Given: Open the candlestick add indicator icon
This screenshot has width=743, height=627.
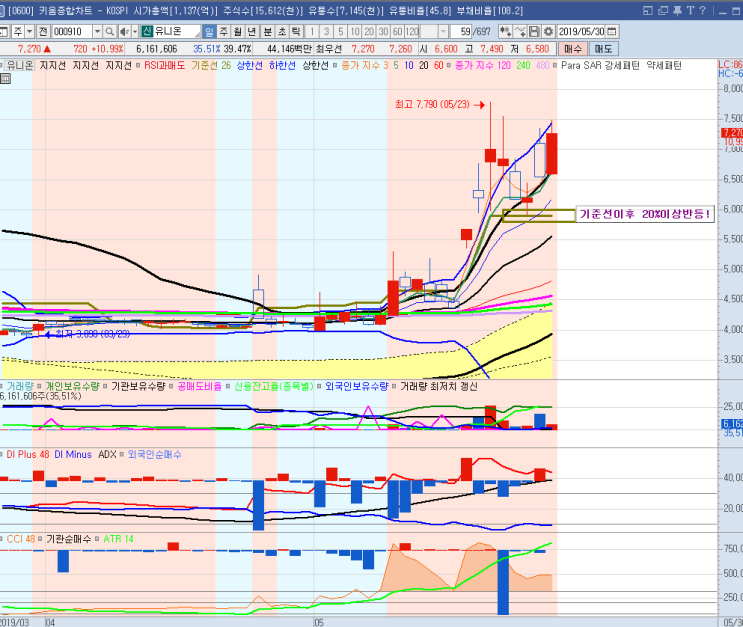Looking at the screenshot, I should pyautogui.click(x=505, y=32).
